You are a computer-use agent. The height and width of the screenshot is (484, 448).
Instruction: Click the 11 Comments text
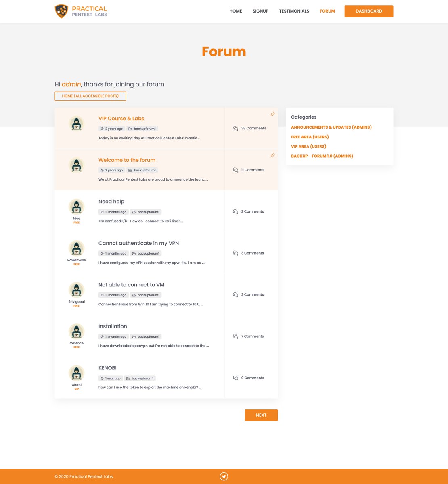[253, 170]
